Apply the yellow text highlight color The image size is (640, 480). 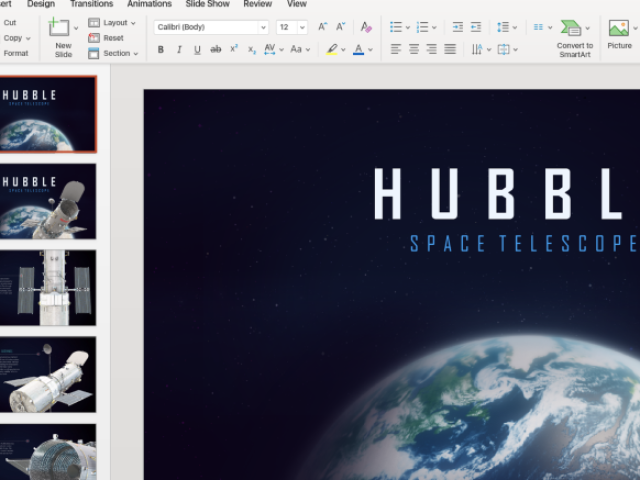coord(332,49)
